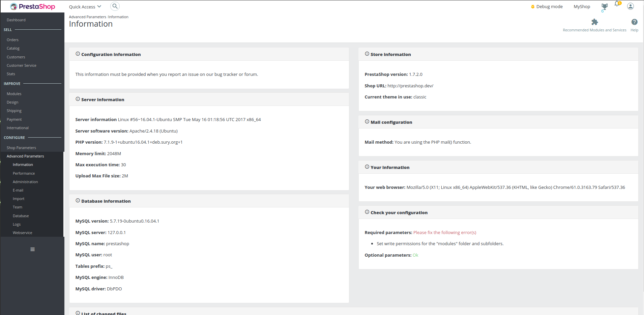Viewport: 644px width, 315px height.
Task: Open the Catalog menu
Action: [13, 48]
